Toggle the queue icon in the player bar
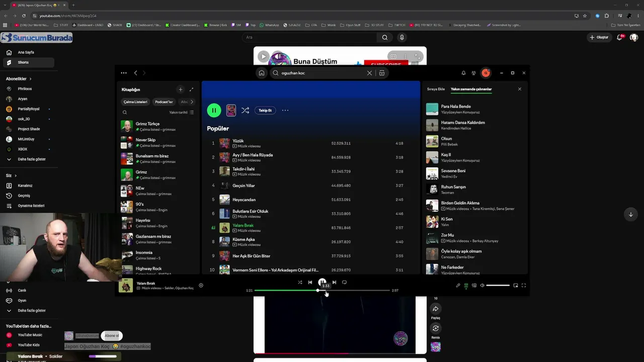Screen dimensions: 644x362 (x=466, y=286)
